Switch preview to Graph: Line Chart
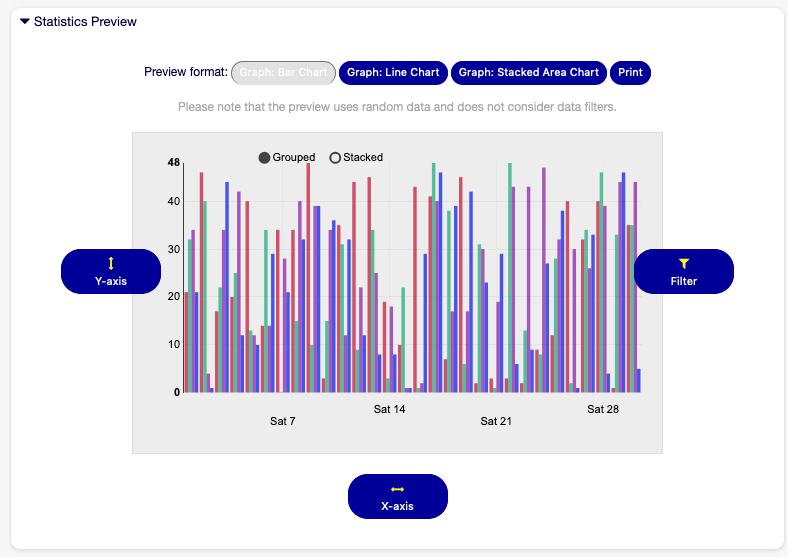The width and height of the screenshot is (788, 557). coord(393,73)
